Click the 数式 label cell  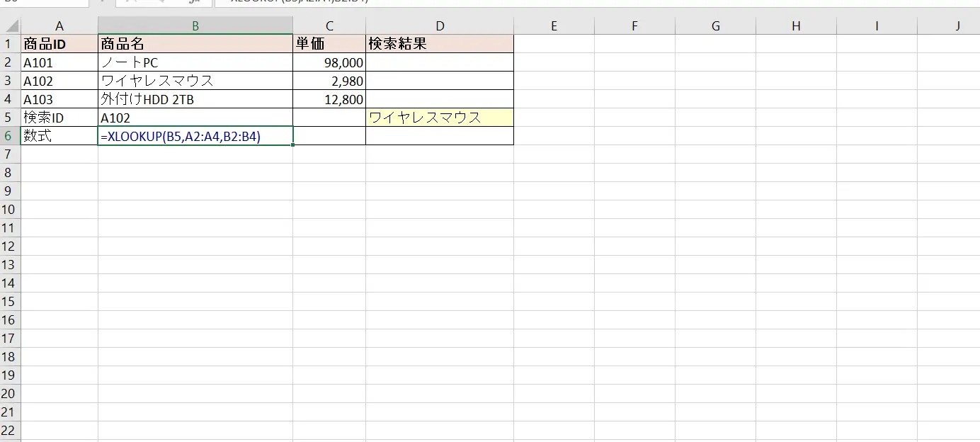59,136
